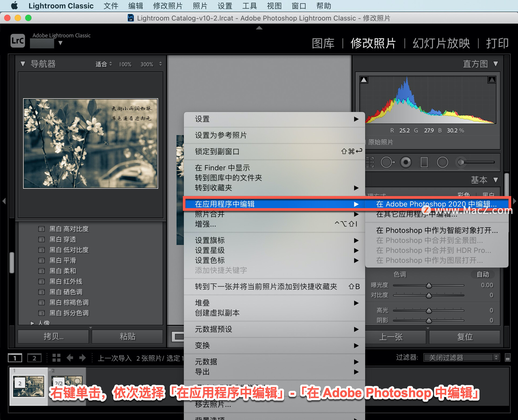The height and width of the screenshot is (420, 518).
Task: Adjust the 高光 slider handle
Action: [x=429, y=311]
